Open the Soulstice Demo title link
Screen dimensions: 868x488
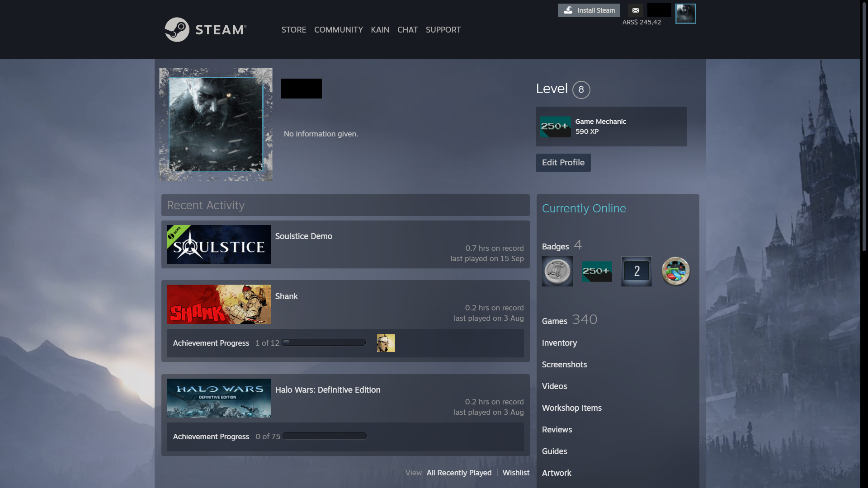304,236
